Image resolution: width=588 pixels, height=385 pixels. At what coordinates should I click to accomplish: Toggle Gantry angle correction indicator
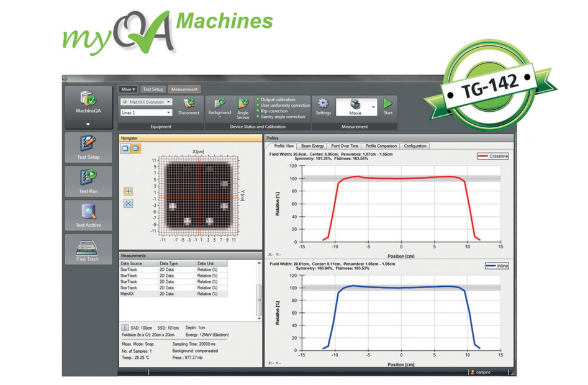pyautogui.click(x=258, y=117)
